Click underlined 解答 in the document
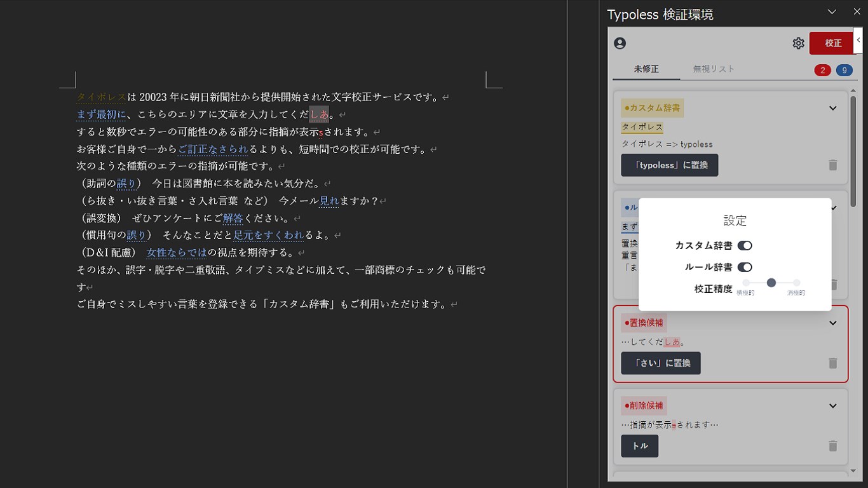This screenshot has width=868, height=488. pyautogui.click(x=233, y=218)
